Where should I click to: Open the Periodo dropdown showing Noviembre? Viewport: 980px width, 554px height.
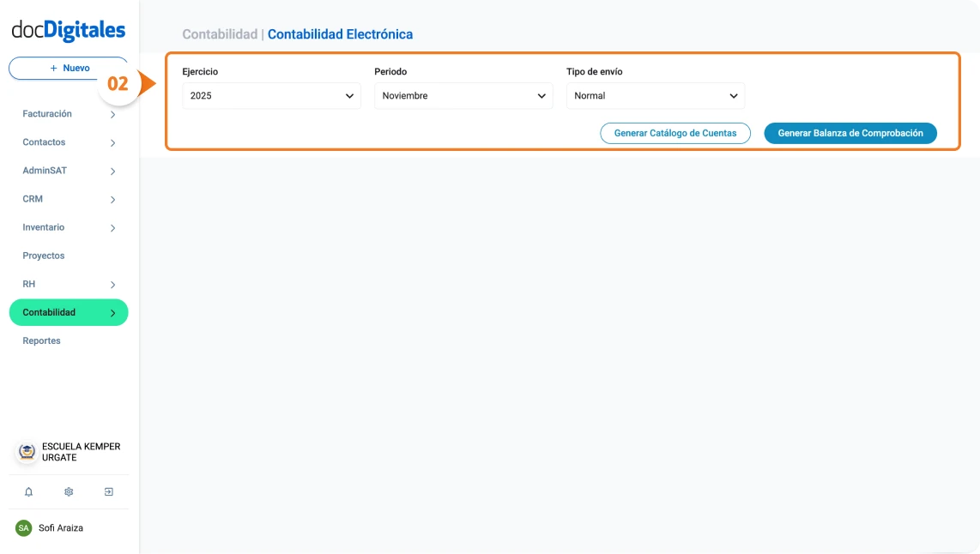463,95
